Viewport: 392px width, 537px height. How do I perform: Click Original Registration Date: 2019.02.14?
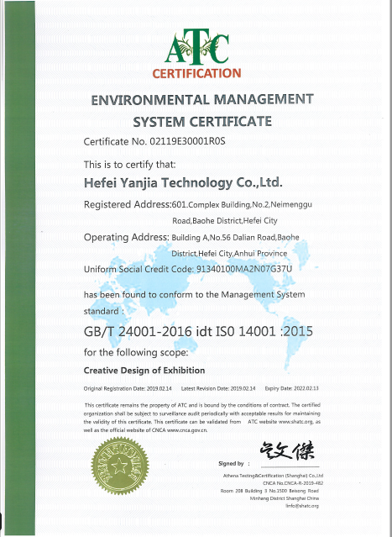[128, 389]
